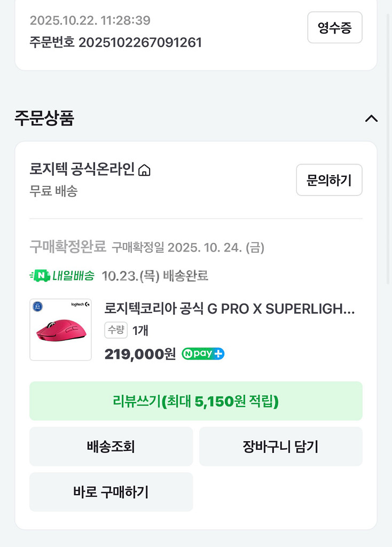Viewport: 392px width, 547px height.
Task: Open the 영수증 receipt
Action: (x=335, y=28)
